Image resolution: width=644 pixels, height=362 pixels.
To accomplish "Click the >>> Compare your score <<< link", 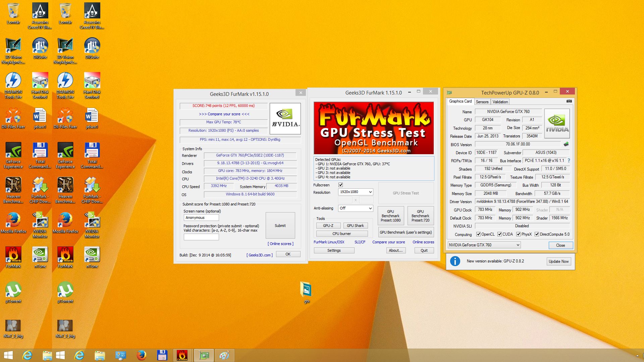I will pos(224,114).
